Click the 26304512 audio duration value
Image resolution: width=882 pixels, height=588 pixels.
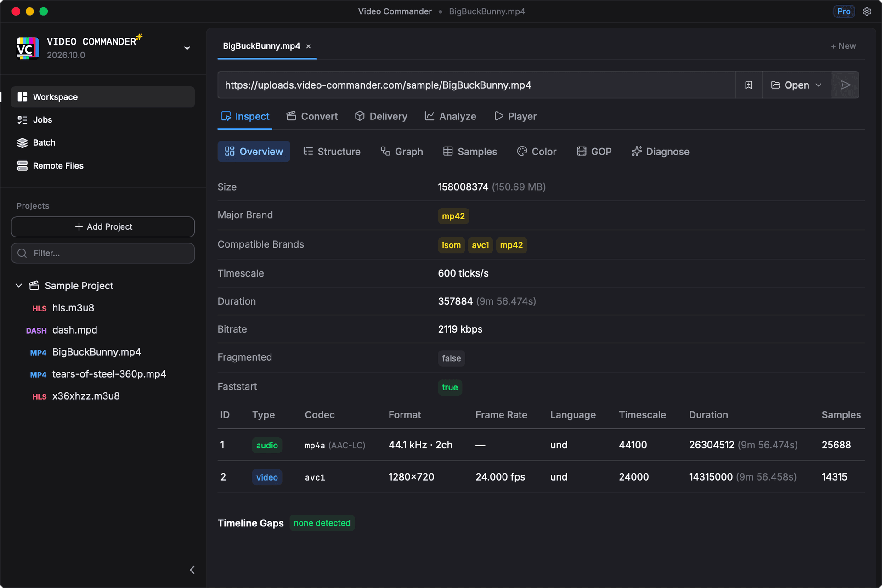tap(712, 445)
